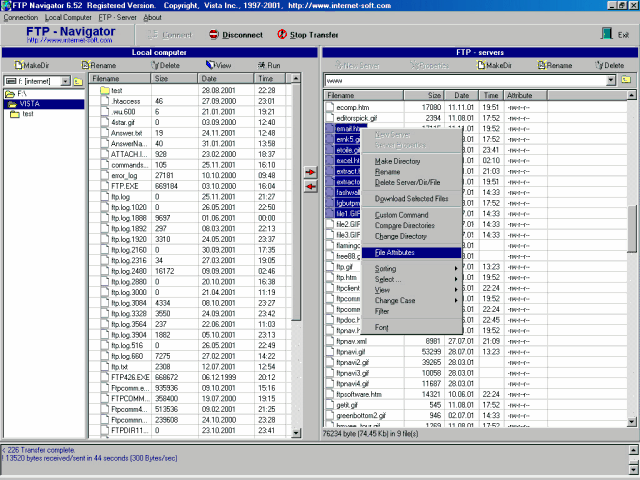Viewport: 640px width, 480px height.
Task: Click the upload right red arrow
Action: [311, 172]
